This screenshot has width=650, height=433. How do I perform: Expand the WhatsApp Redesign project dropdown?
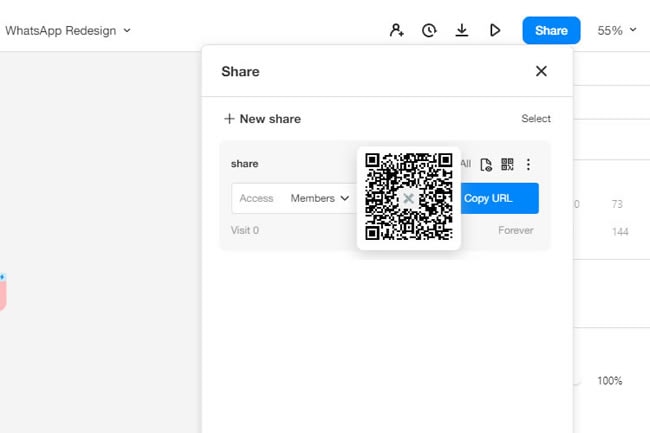[x=68, y=31]
